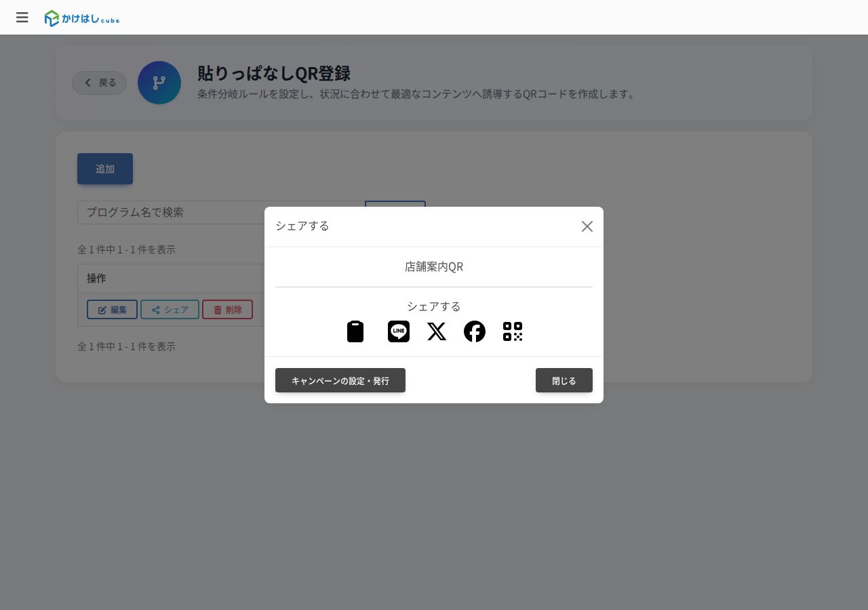The width and height of the screenshot is (868, 610).
Task: Share on X icon
Action: click(x=437, y=331)
